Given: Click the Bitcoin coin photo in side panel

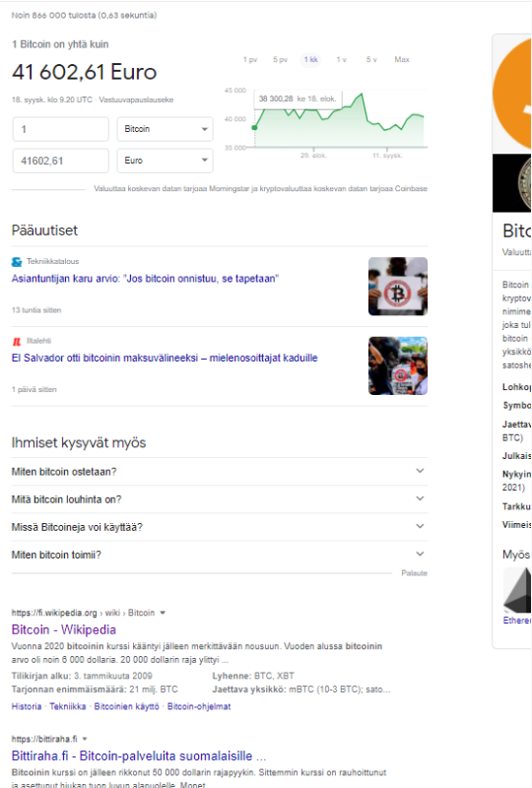Looking at the screenshot, I should (512, 183).
